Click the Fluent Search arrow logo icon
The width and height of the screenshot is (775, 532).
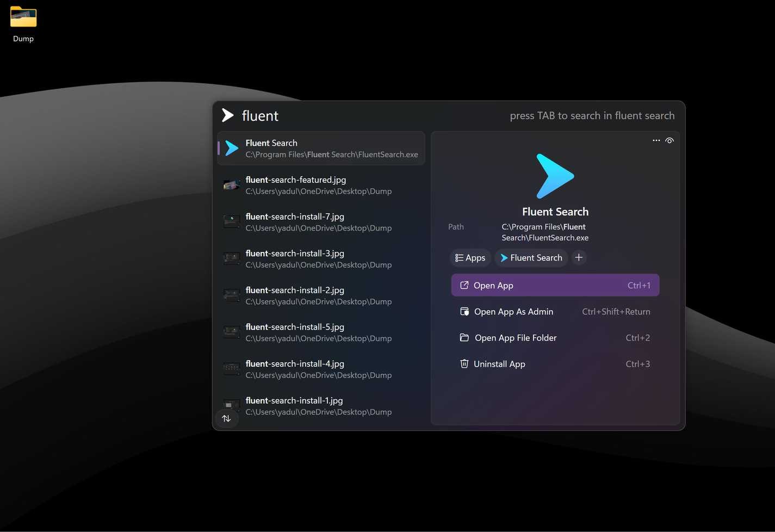(227, 115)
